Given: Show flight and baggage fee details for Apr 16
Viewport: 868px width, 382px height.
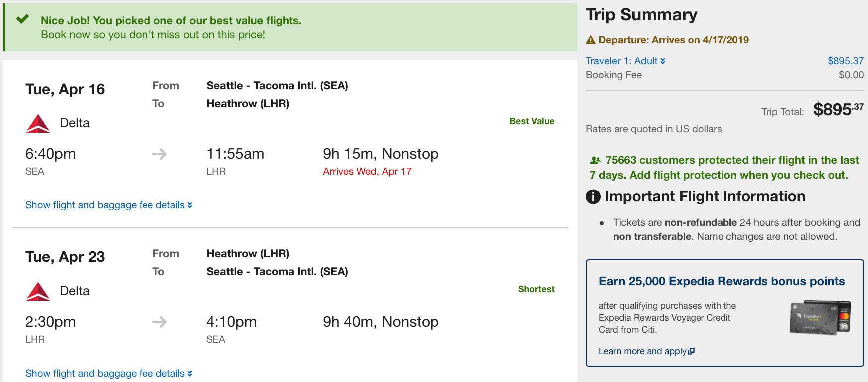Looking at the screenshot, I should (x=109, y=205).
